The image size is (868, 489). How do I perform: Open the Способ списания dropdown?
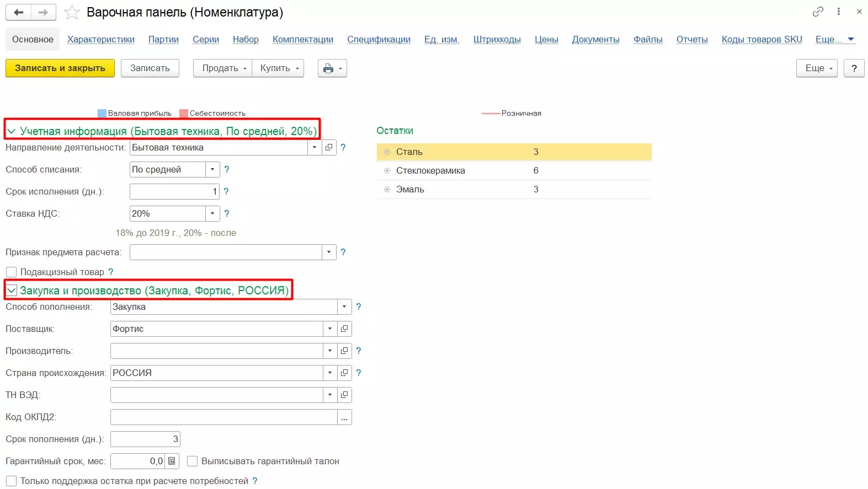pyautogui.click(x=212, y=170)
